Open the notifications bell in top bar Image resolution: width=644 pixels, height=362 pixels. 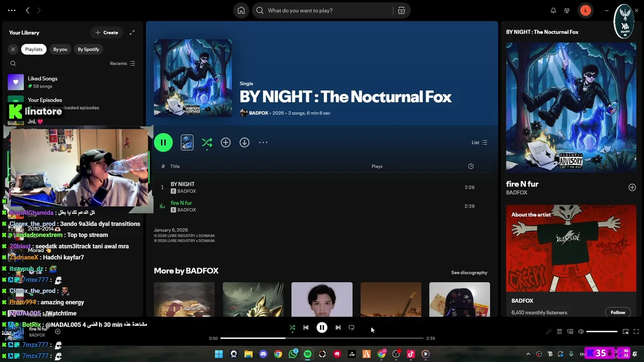pyautogui.click(x=553, y=11)
